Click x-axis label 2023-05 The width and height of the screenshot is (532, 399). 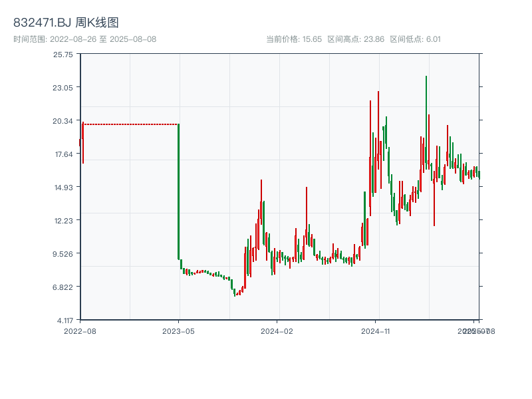point(178,331)
